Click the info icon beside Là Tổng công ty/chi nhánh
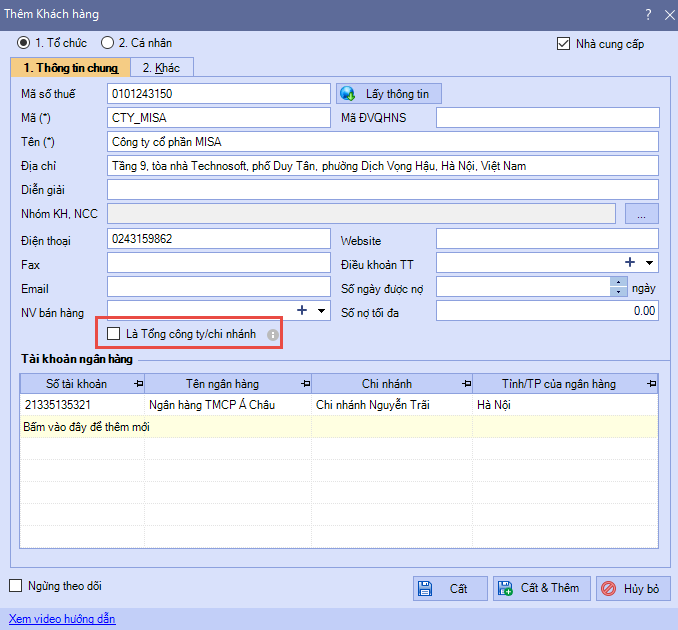The image size is (678, 630). click(271, 335)
